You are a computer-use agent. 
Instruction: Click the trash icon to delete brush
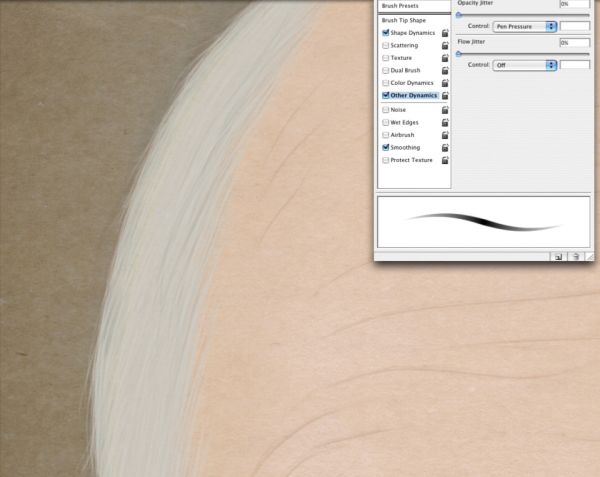(576, 257)
